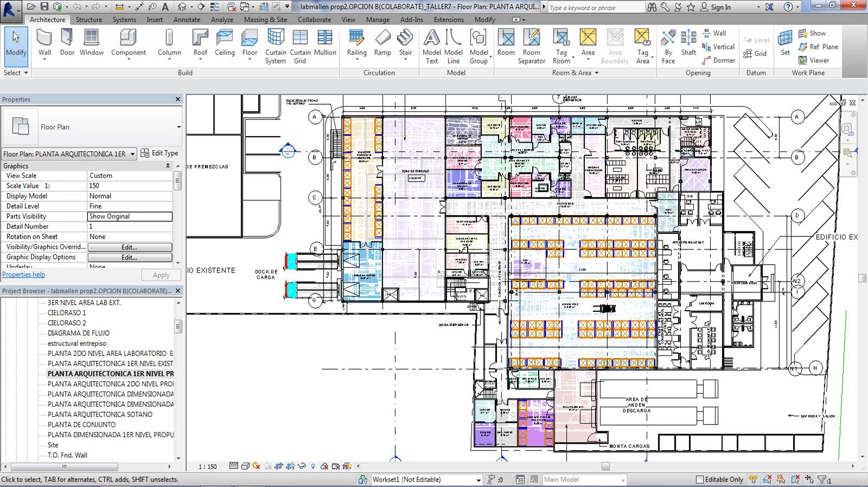The width and height of the screenshot is (868, 487).
Task: Collapse the Graphics properties group
Action: 168,166
